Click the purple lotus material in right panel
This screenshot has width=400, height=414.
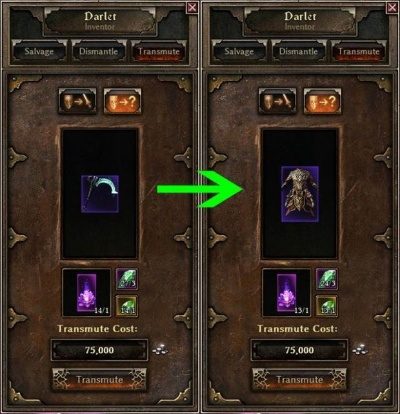click(x=287, y=293)
